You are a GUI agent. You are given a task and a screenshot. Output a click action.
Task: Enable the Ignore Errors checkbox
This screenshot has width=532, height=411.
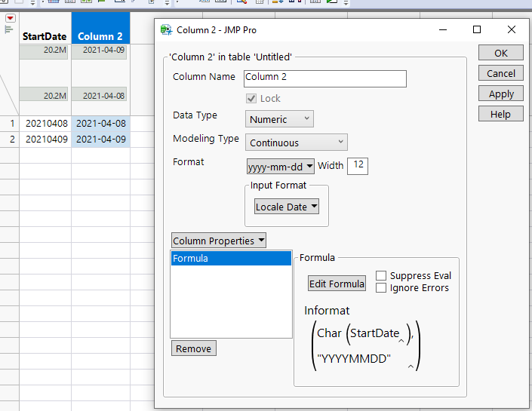click(x=381, y=287)
